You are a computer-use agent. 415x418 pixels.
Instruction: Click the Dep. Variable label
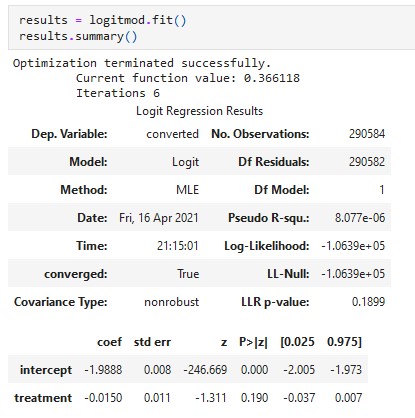69,134
